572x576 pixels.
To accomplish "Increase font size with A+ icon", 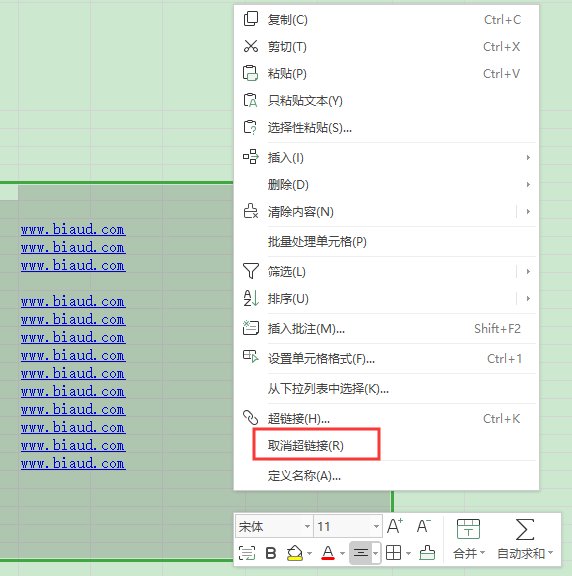I will click(x=395, y=526).
